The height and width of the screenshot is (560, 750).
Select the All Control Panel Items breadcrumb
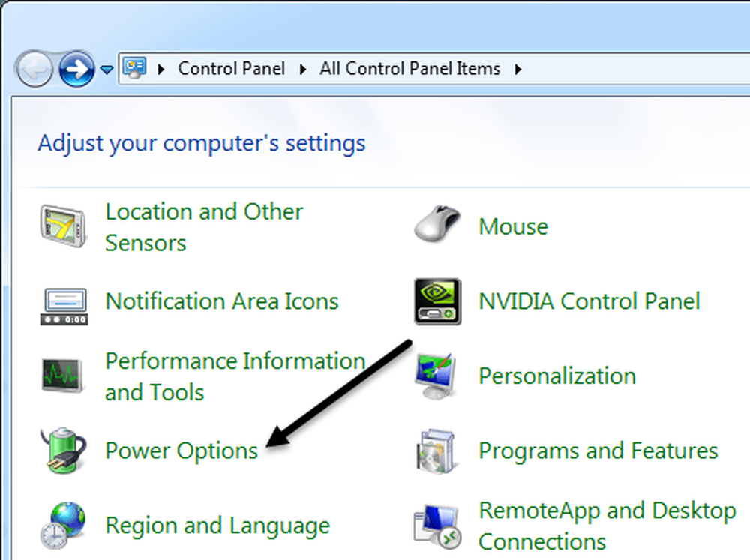coord(410,69)
